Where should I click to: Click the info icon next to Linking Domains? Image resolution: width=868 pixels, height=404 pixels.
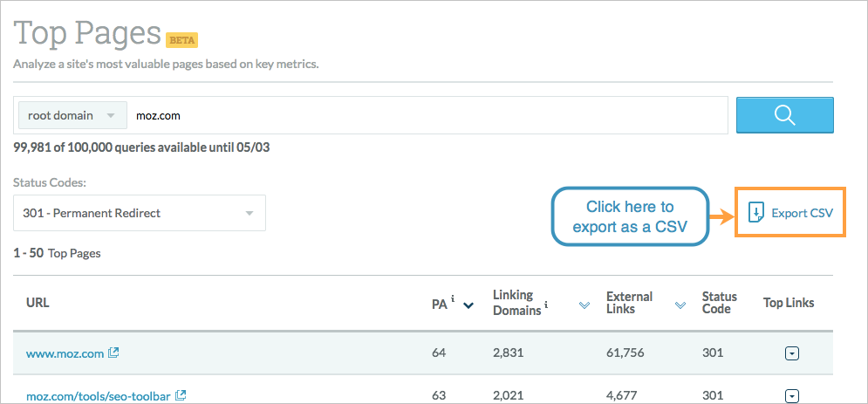point(546,304)
